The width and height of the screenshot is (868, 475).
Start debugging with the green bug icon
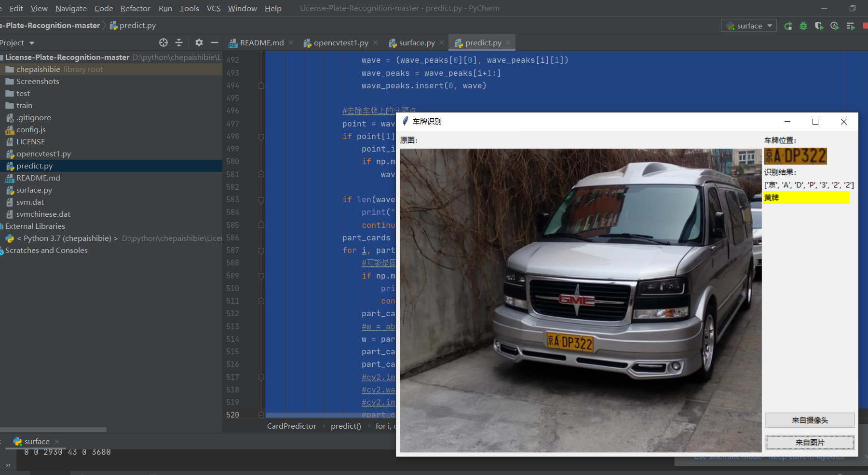pos(803,26)
